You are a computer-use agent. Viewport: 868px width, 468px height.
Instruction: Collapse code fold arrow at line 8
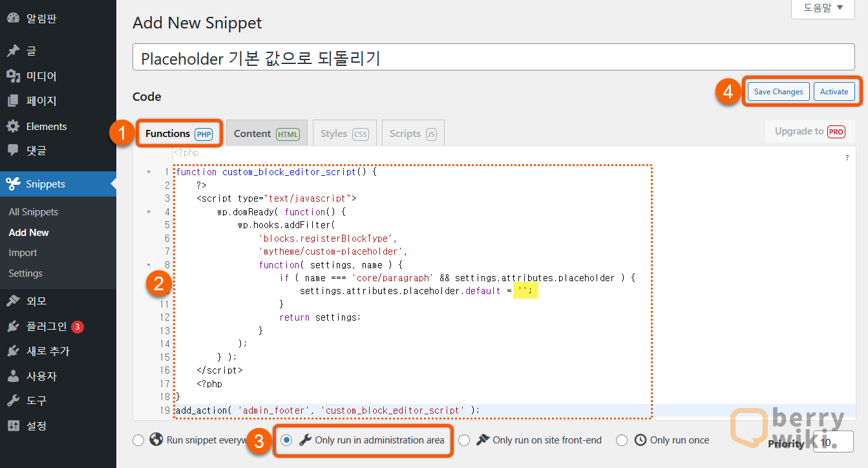pos(149,265)
